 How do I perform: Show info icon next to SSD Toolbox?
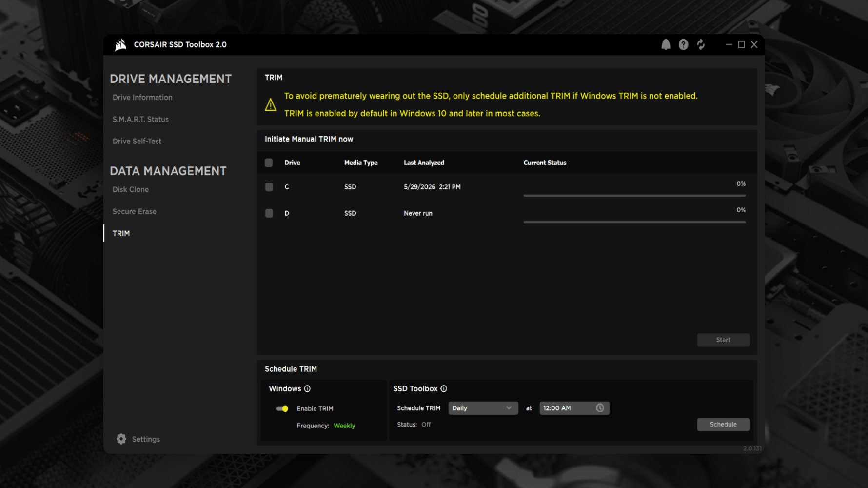click(x=444, y=388)
